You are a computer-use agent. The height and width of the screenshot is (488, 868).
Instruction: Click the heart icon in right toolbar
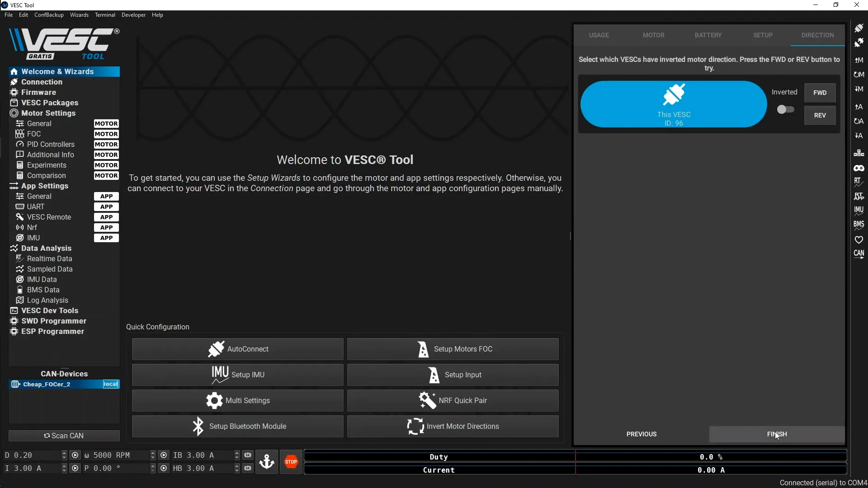(859, 239)
